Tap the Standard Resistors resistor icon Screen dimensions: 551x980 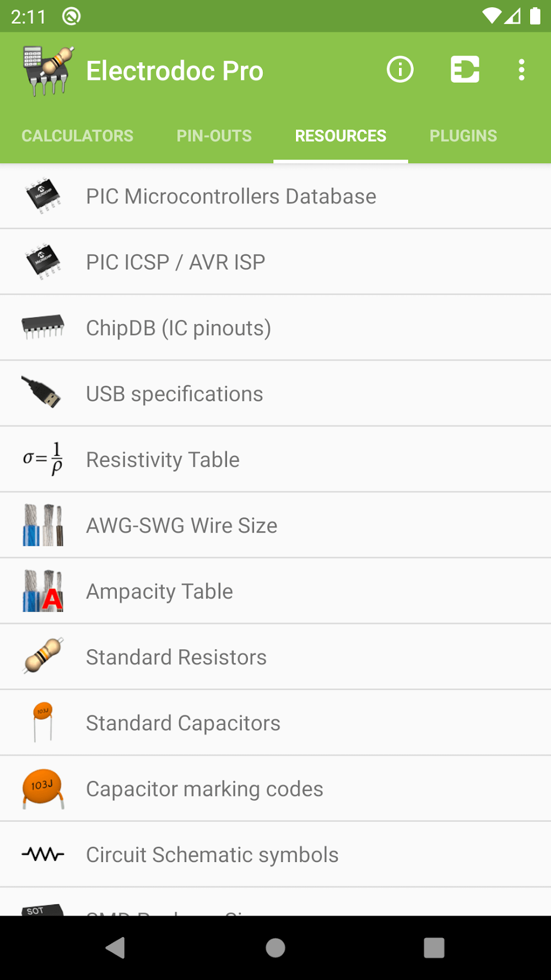(x=44, y=656)
